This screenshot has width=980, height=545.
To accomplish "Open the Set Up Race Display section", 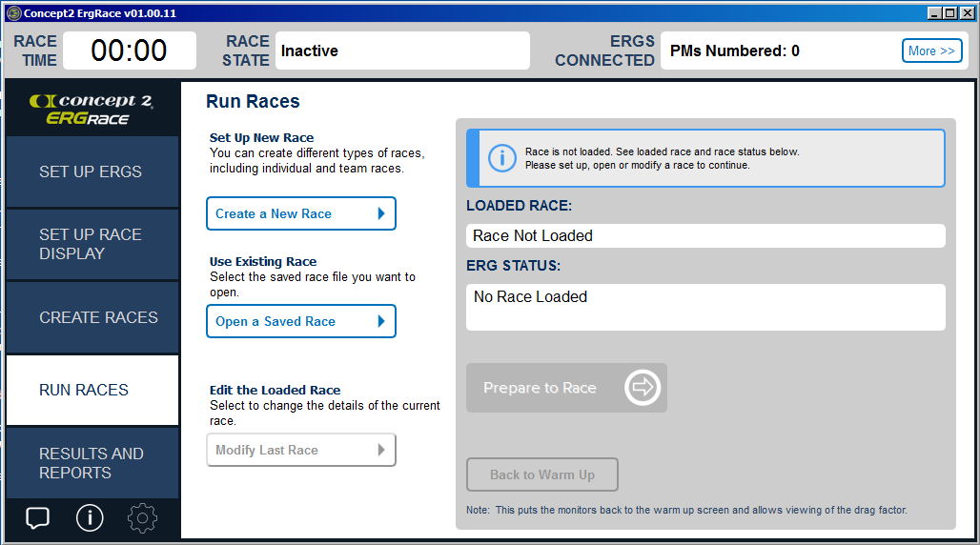I will pos(92,244).
